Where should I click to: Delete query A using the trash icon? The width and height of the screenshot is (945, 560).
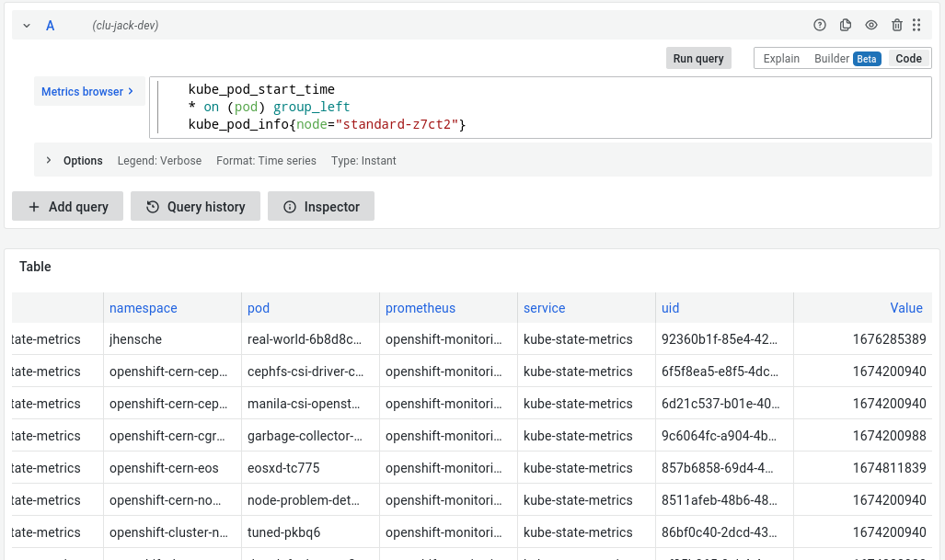(896, 26)
